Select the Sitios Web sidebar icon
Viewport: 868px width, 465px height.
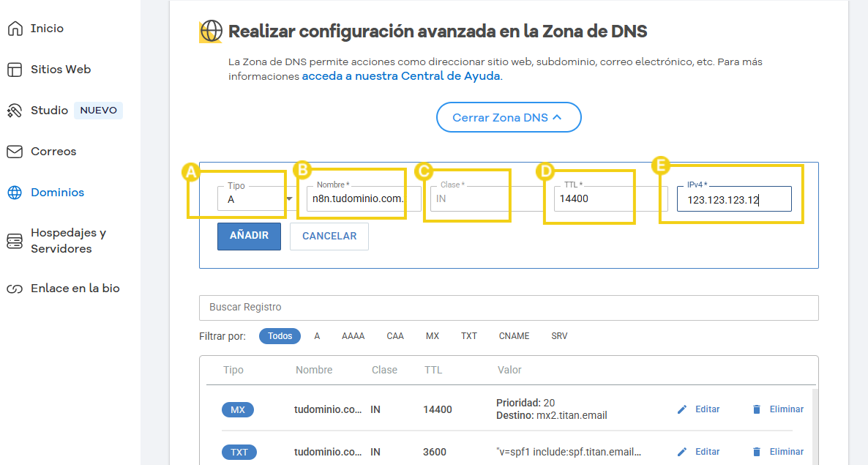[x=15, y=69]
